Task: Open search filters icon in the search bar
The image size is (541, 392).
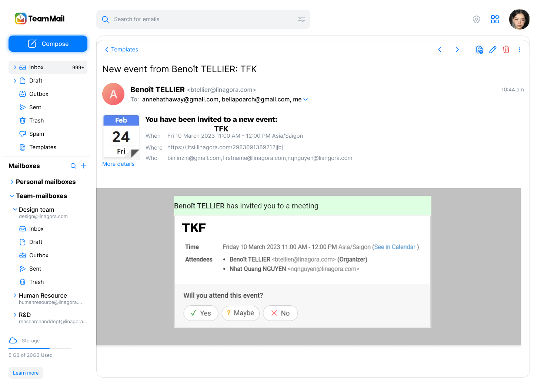Action: click(x=301, y=19)
